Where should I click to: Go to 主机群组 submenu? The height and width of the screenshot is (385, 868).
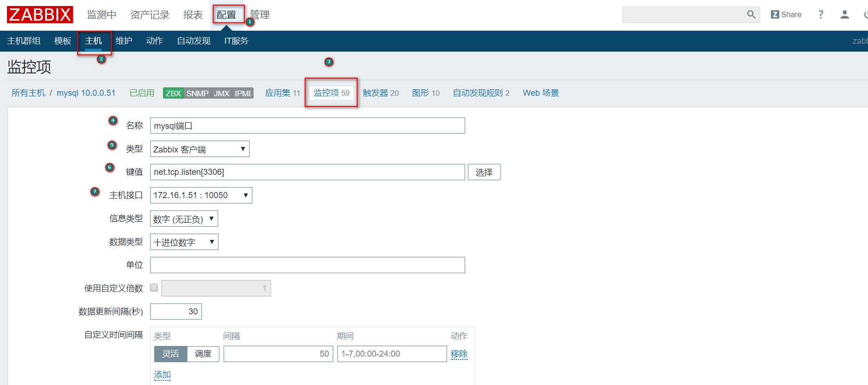[x=24, y=41]
